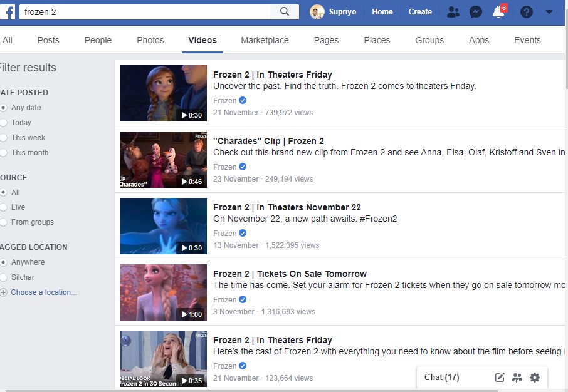The image size is (568, 392).
Task: Open Supriyo's profile picture
Action: point(317,11)
